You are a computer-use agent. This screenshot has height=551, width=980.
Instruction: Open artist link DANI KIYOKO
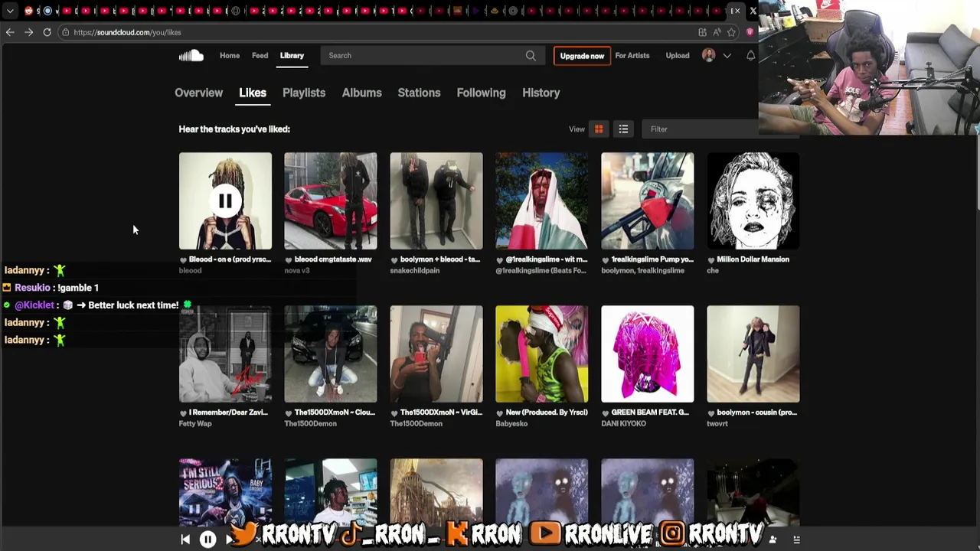624,424
